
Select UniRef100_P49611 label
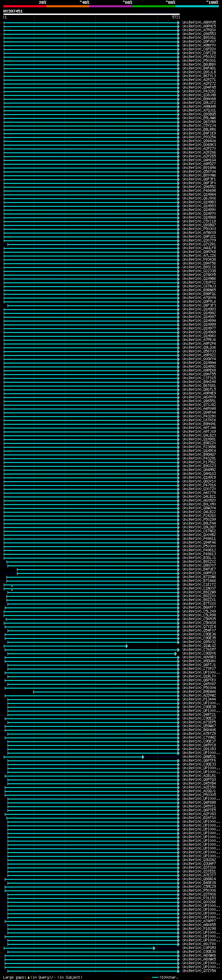coord(199,539)
